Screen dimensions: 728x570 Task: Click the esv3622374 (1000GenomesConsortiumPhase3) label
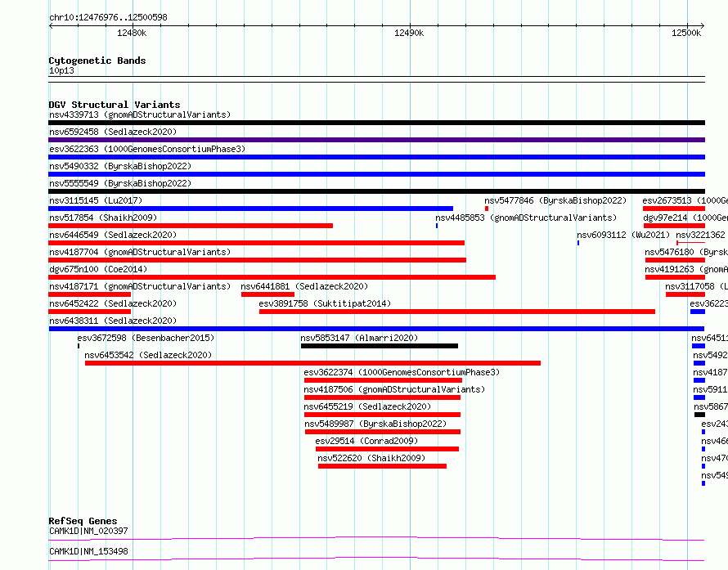tap(402, 372)
